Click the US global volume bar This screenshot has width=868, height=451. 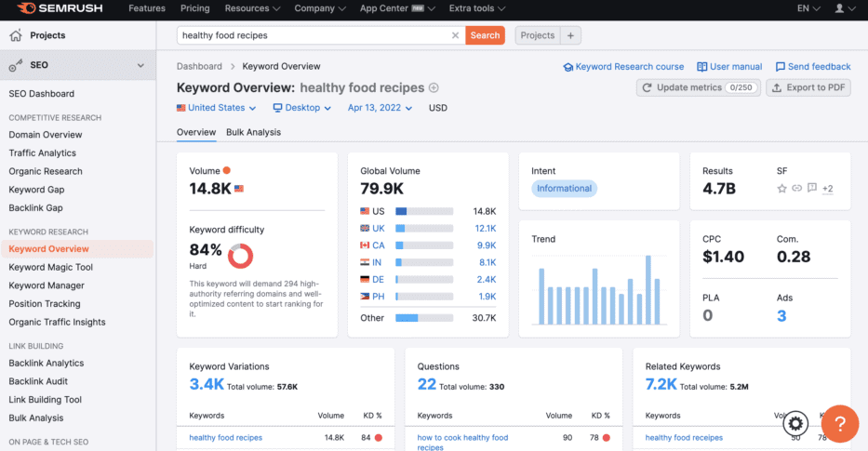(424, 211)
